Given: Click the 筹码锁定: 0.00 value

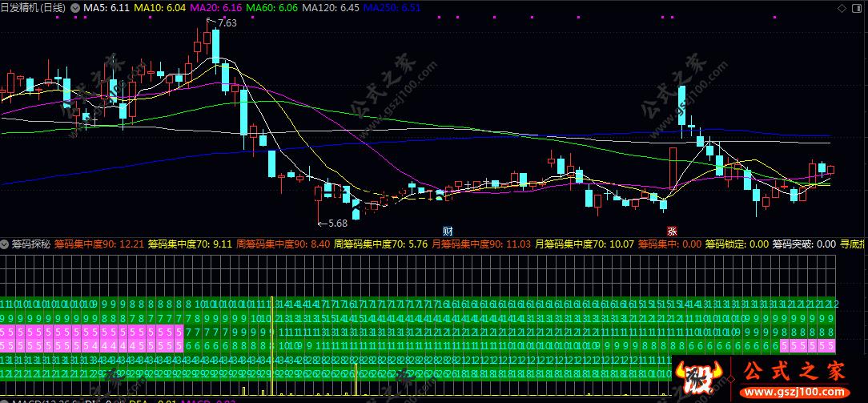Looking at the screenshot, I should click(x=737, y=244).
